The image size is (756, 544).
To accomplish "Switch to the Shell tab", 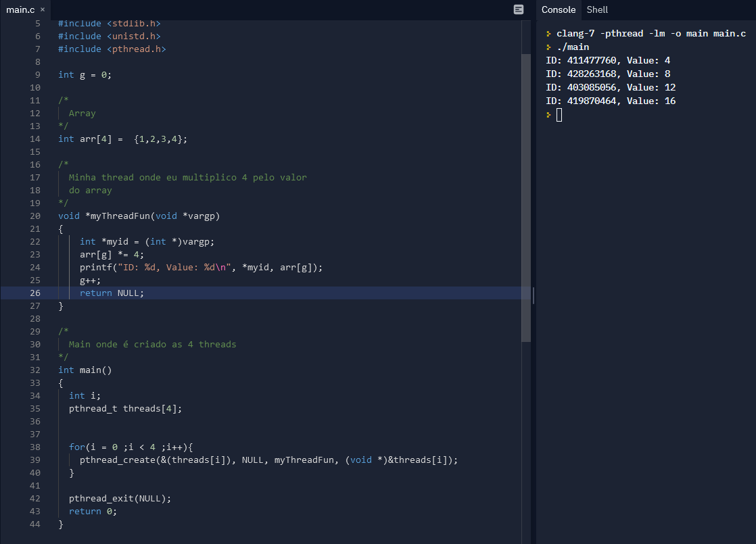I will [x=597, y=9].
